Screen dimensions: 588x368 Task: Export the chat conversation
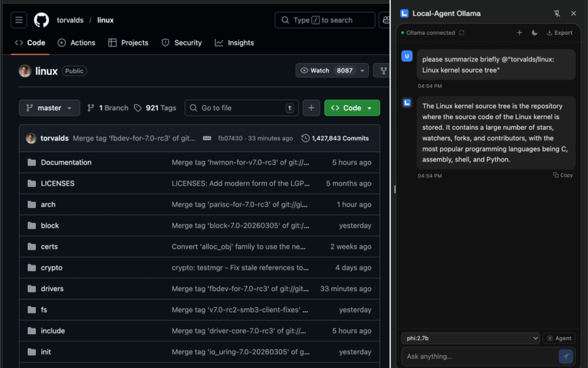pyautogui.click(x=560, y=33)
